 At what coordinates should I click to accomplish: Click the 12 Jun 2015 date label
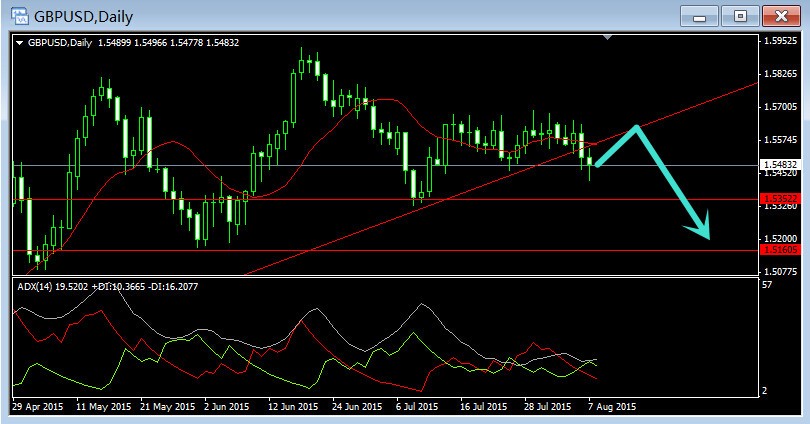(293, 406)
